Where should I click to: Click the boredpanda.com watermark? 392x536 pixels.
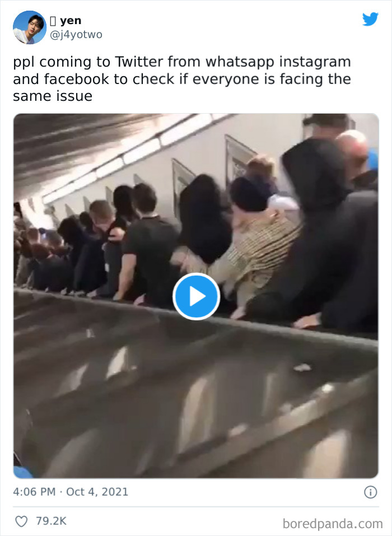coord(333,523)
